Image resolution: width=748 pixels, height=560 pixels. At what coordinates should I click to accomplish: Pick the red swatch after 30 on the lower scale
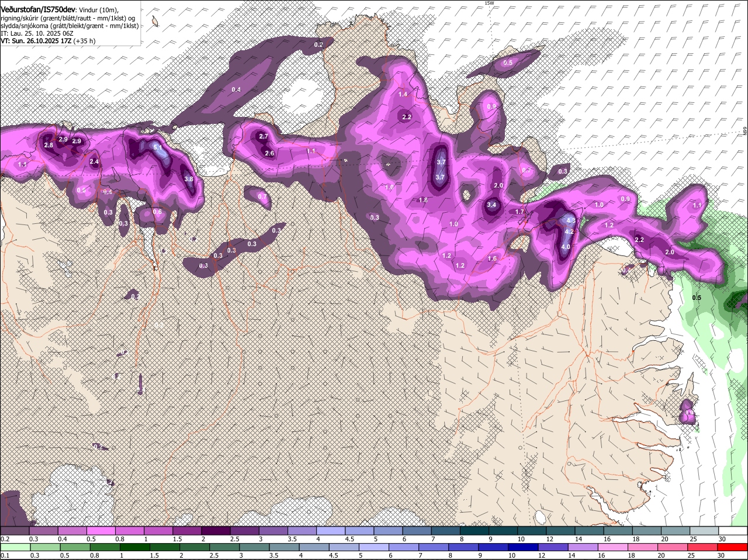tap(733, 547)
